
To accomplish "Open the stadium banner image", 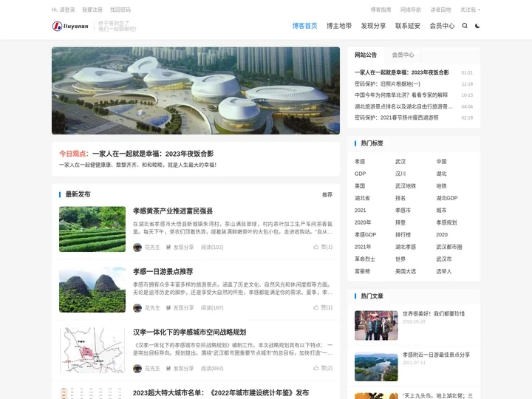I will point(196,91).
